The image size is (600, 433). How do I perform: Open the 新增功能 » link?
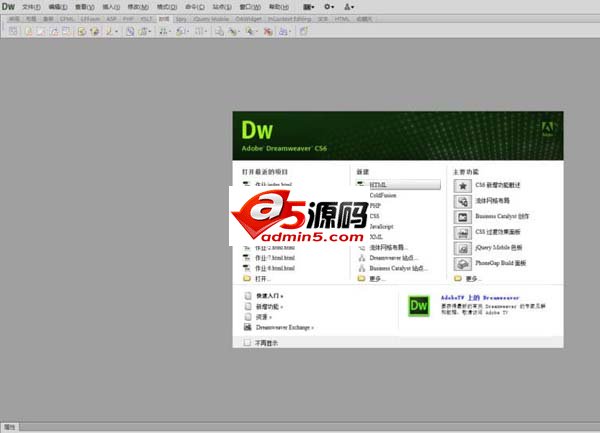point(269,306)
